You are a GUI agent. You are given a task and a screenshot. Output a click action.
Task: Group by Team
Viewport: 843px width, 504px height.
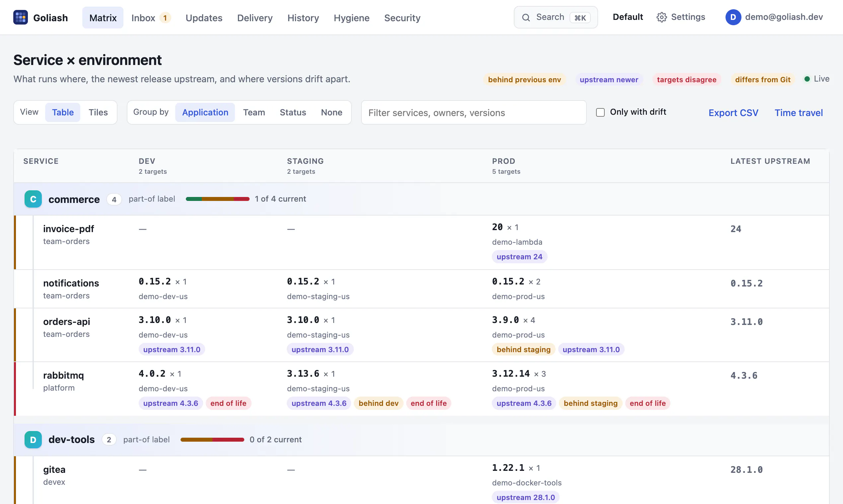254,112
